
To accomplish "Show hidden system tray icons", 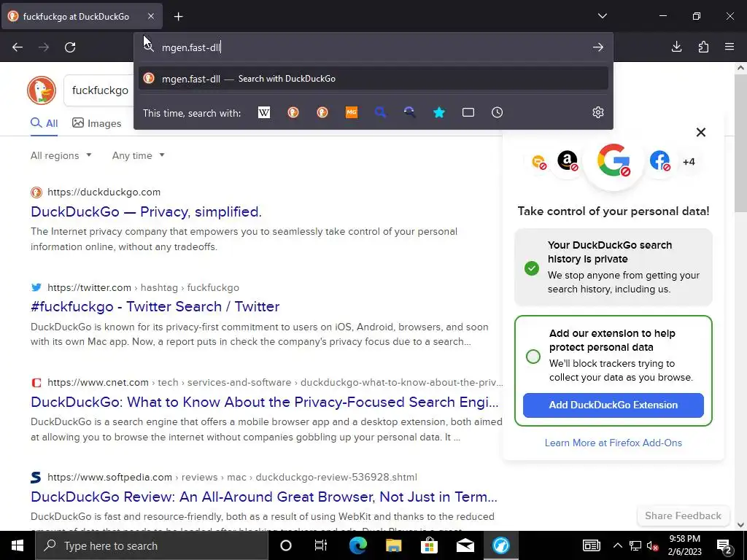I will (x=617, y=545).
